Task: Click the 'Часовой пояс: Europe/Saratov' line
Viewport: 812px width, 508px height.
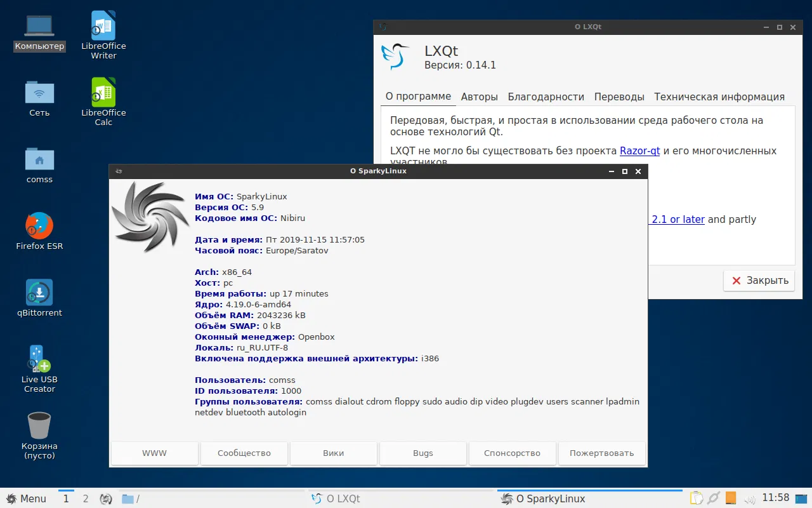Action: 262,250
